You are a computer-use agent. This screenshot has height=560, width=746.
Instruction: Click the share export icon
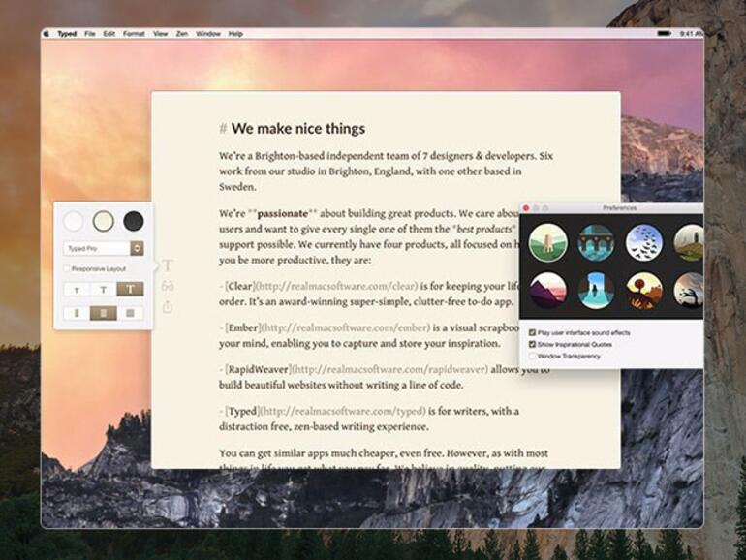point(168,307)
